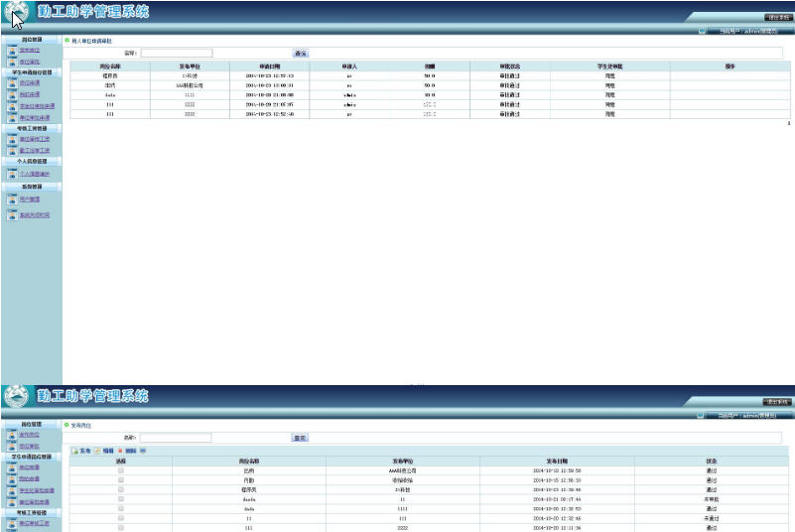Tick the checkbox for the 11 row
Image resolution: width=795 pixels, height=532 pixels.
pos(121,518)
